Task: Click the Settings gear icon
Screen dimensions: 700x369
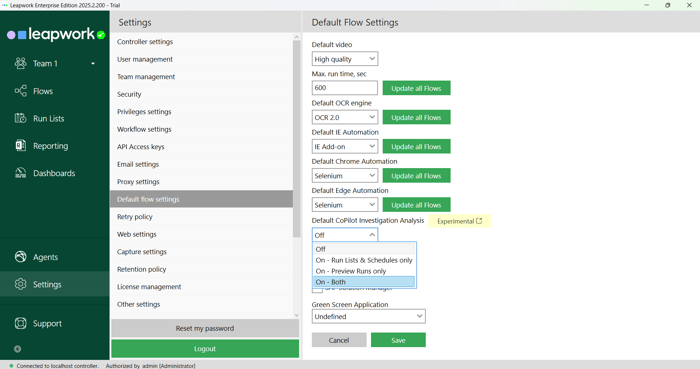Action: coord(21,284)
